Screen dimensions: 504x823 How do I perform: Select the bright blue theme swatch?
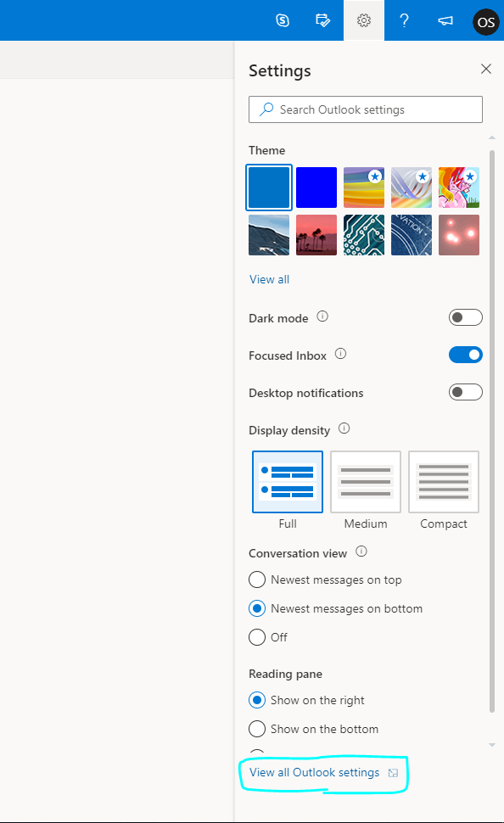[x=316, y=188]
